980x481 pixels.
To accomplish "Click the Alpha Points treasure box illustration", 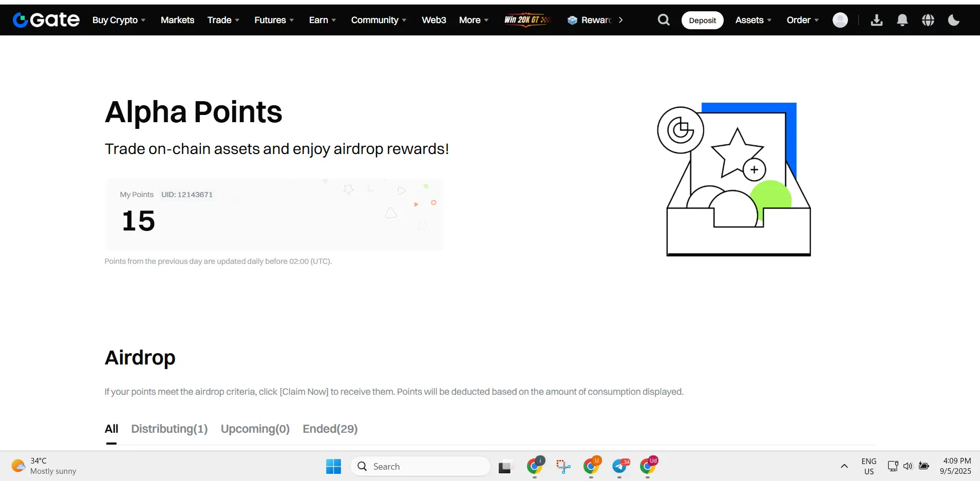I will [734, 179].
